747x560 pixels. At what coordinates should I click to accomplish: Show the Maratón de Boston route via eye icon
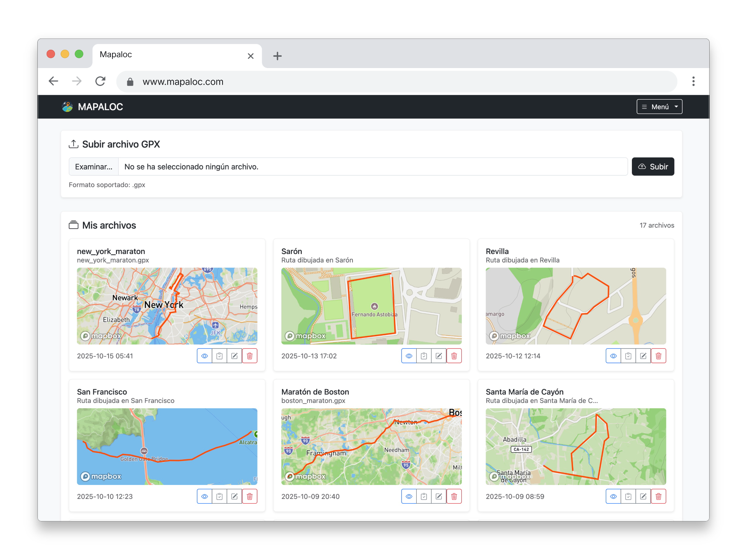click(x=409, y=496)
